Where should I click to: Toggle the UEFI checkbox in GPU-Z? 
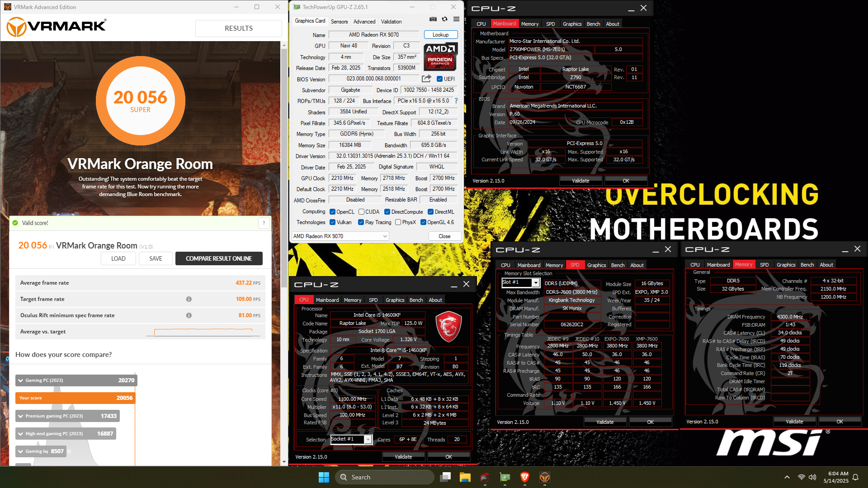coord(439,79)
